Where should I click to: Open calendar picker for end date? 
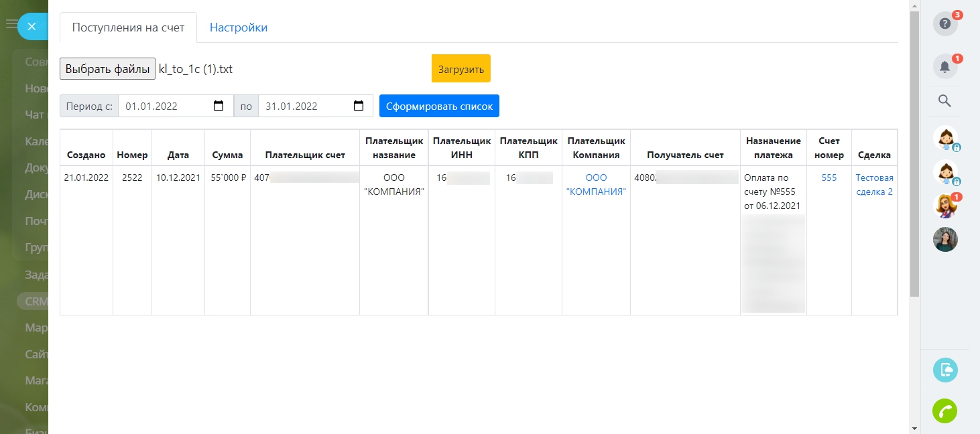[359, 106]
